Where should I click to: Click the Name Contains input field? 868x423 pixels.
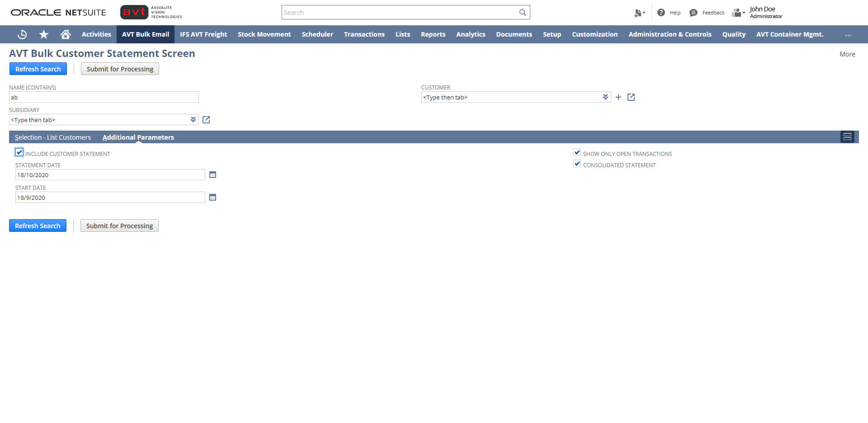click(104, 97)
